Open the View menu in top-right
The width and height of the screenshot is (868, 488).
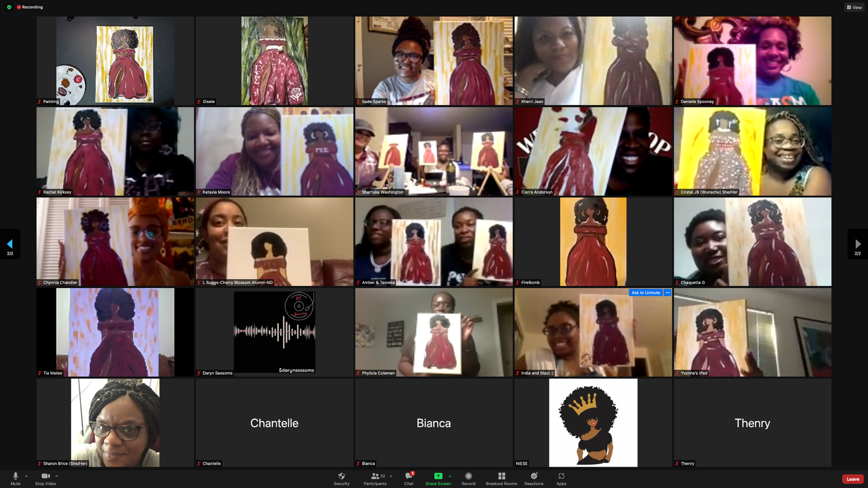click(x=854, y=7)
